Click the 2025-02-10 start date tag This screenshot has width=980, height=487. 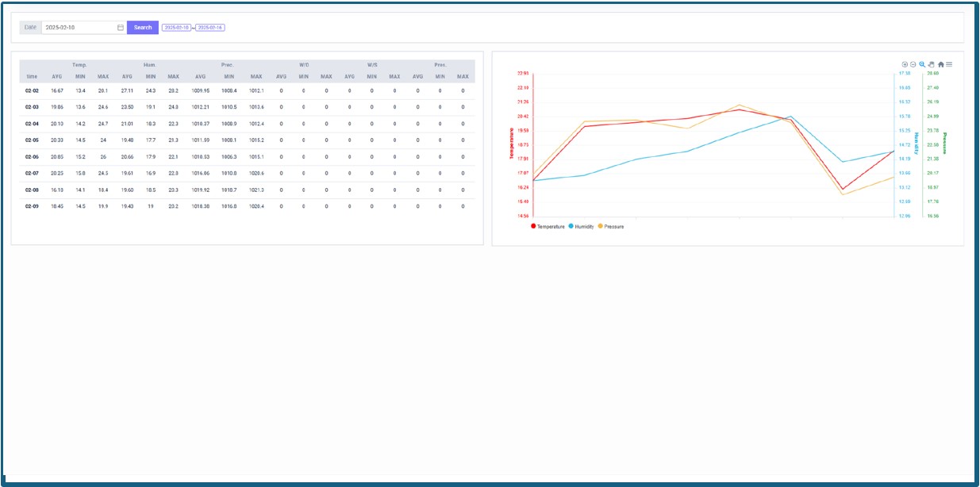[177, 28]
